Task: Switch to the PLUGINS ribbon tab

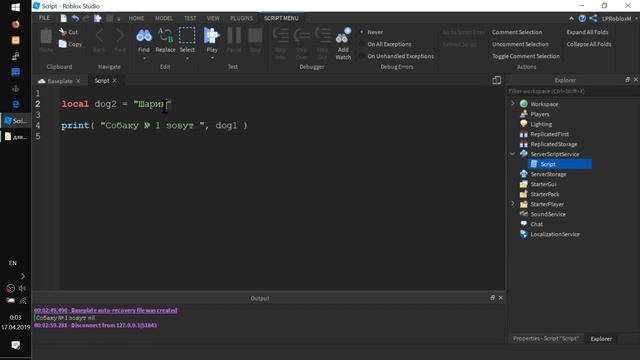Action: tap(241, 18)
